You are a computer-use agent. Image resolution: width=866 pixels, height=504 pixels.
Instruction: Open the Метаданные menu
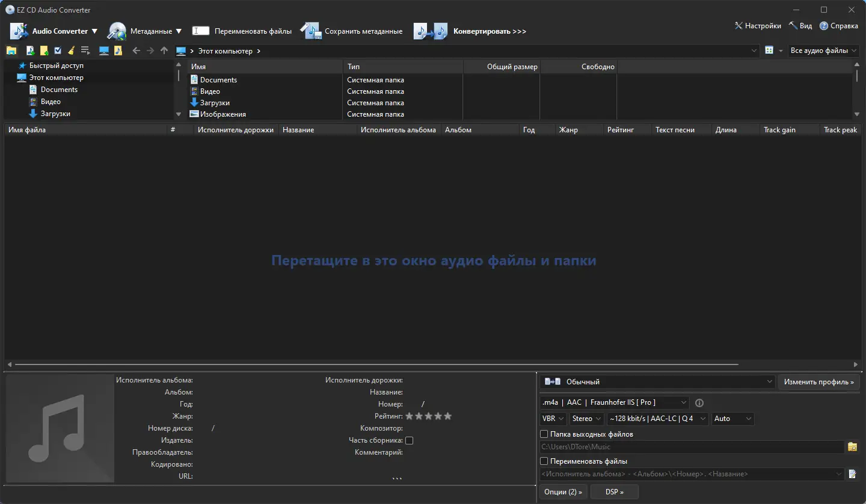[x=144, y=31]
